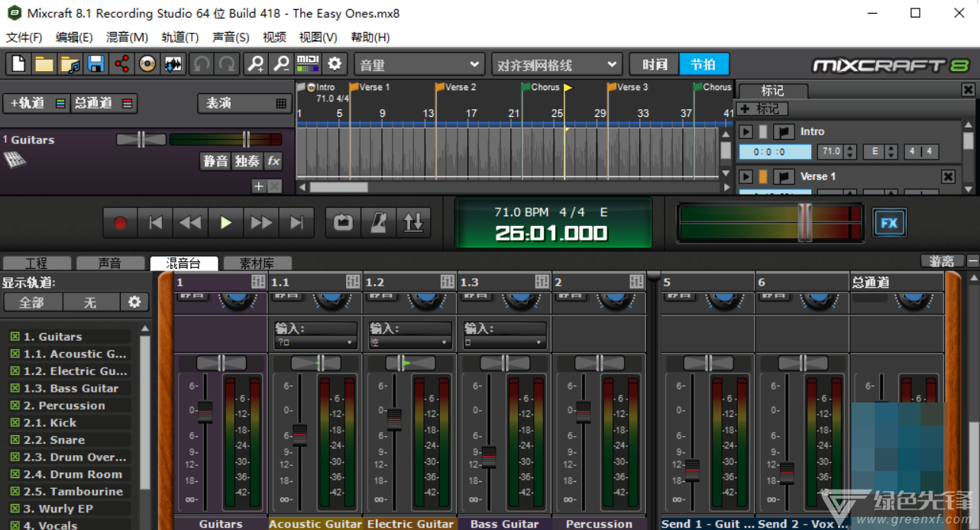Toggle visibility checkbox for 2.1. Kick
This screenshot has height=530, width=980.
coord(15,423)
